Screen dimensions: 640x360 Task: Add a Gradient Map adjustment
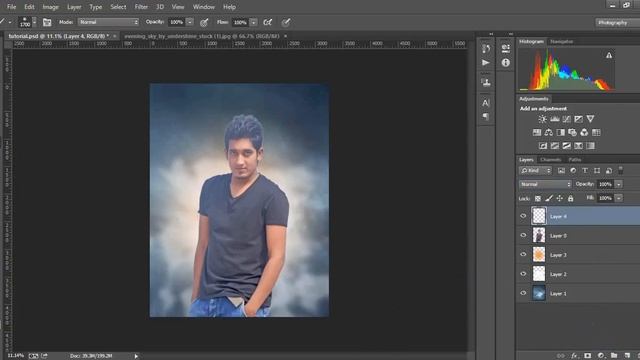point(590,146)
